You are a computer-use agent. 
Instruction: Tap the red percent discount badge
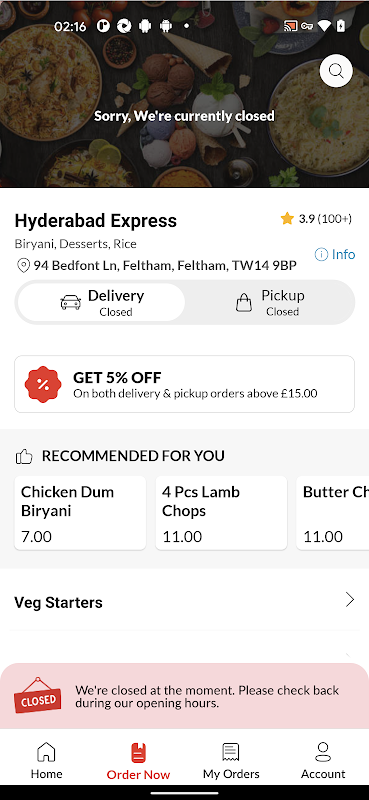tap(43, 384)
